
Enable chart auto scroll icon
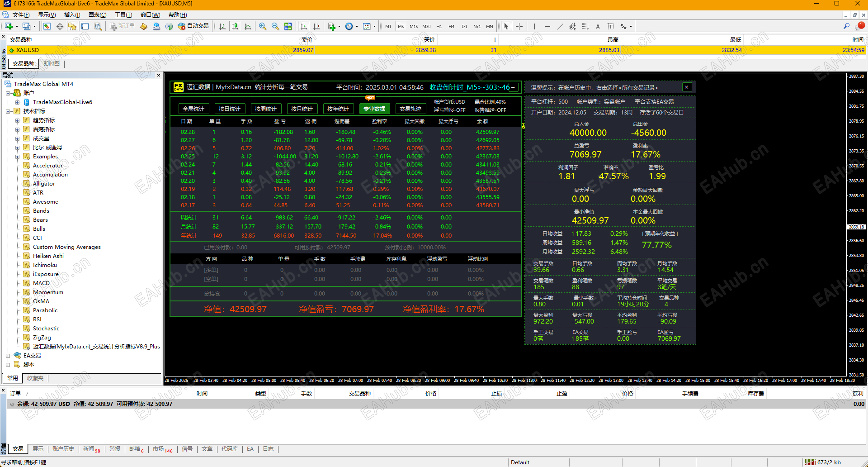[x=304, y=26]
